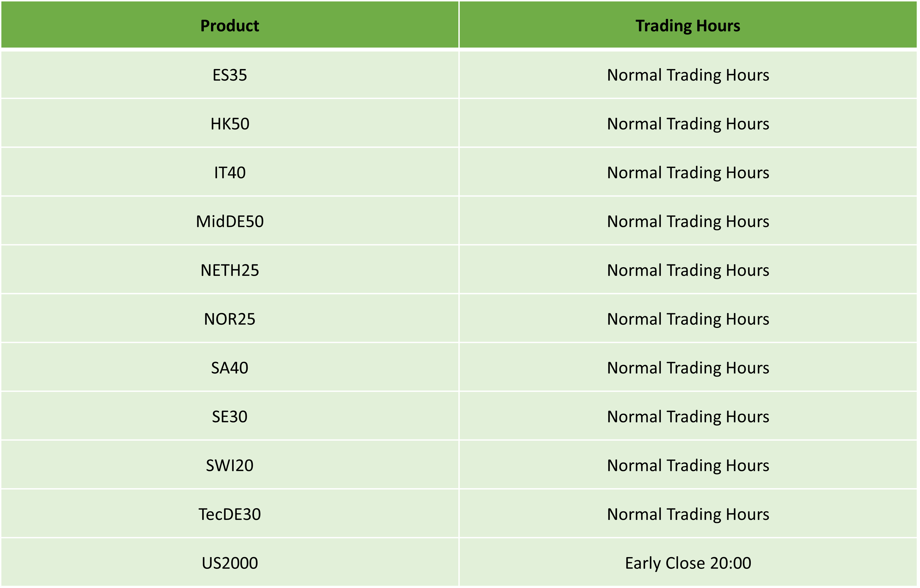Select the IT40 product cell
The image size is (920, 588).
tap(230, 172)
